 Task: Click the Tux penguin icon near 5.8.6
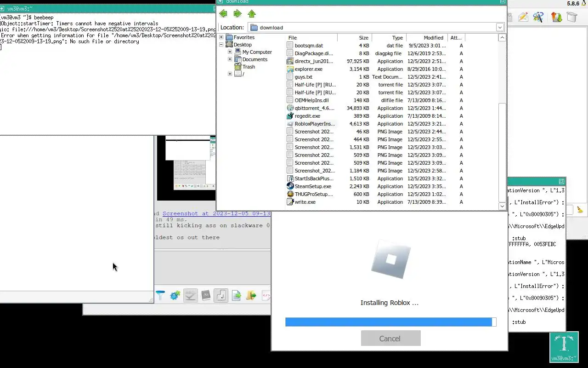[x=584, y=3]
